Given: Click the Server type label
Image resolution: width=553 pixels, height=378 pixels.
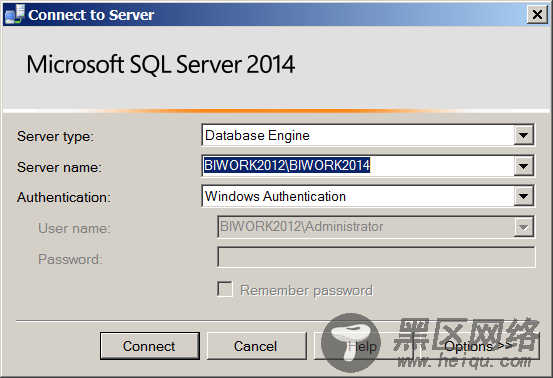Looking at the screenshot, I should pyautogui.click(x=55, y=136).
